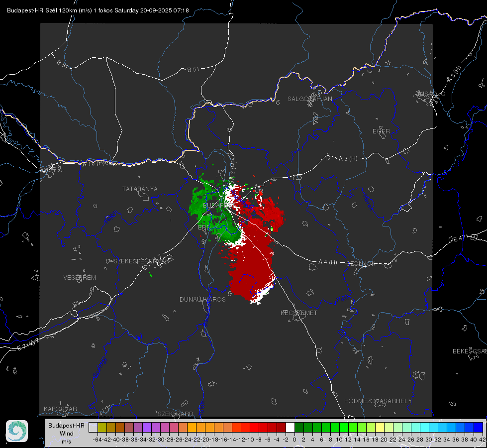Click the dark red -2 m/s legend swatch
The image size is (487, 448).
click(282, 427)
